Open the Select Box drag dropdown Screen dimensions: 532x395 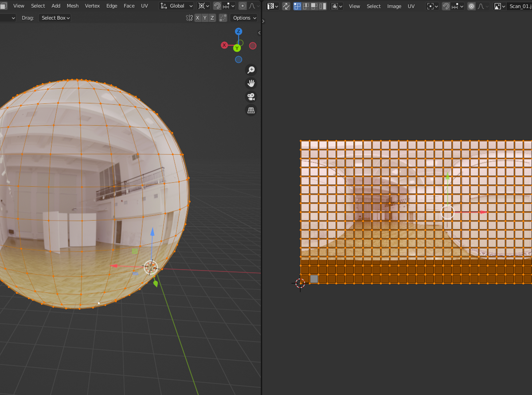coord(55,18)
